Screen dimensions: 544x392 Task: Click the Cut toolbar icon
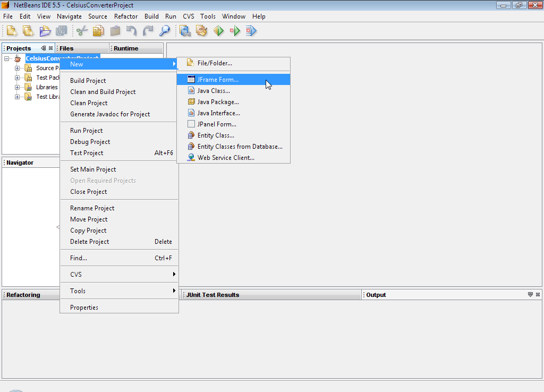81,31
